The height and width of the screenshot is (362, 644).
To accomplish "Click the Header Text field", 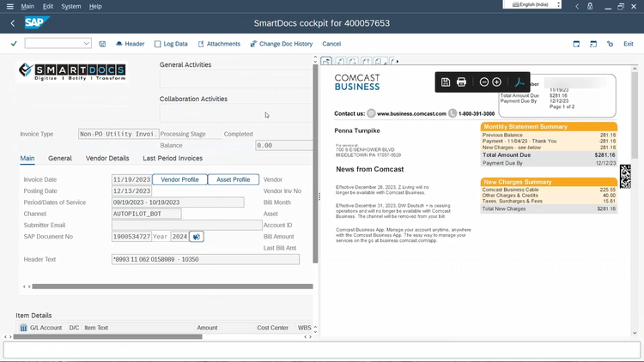I will [205, 259].
